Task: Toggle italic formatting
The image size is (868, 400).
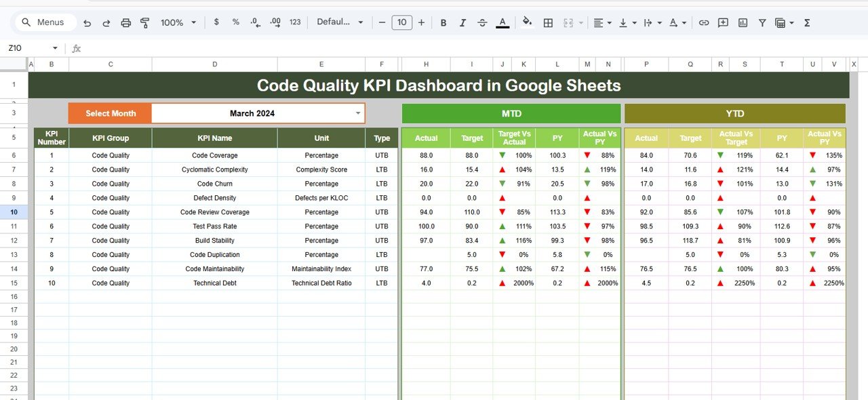Action: [462, 22]
